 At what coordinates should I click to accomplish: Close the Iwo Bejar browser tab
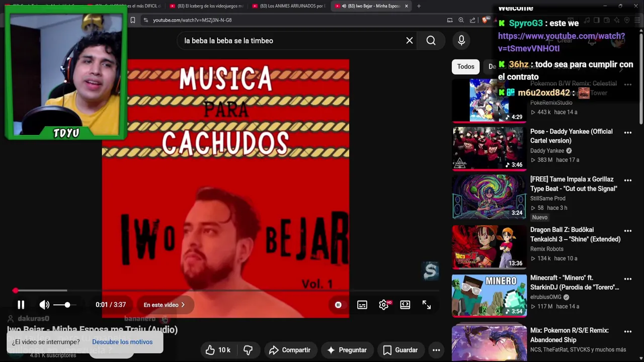(x=406, y=6)
